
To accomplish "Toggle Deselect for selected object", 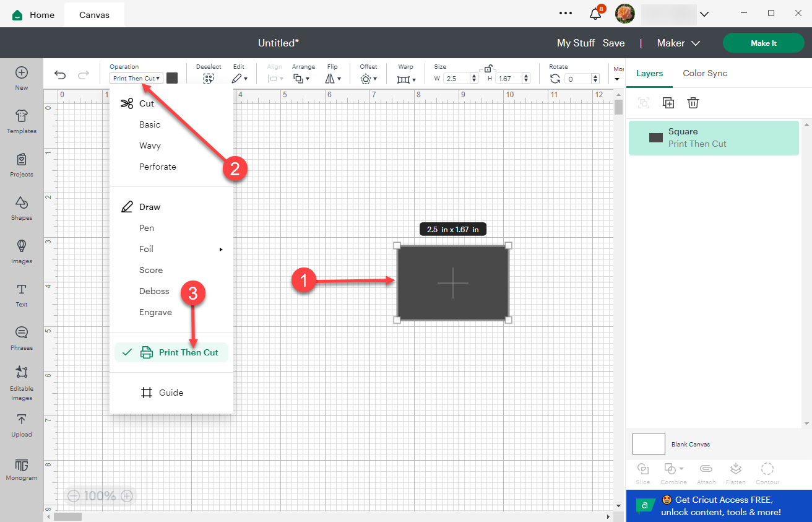I will coord(209,78).
